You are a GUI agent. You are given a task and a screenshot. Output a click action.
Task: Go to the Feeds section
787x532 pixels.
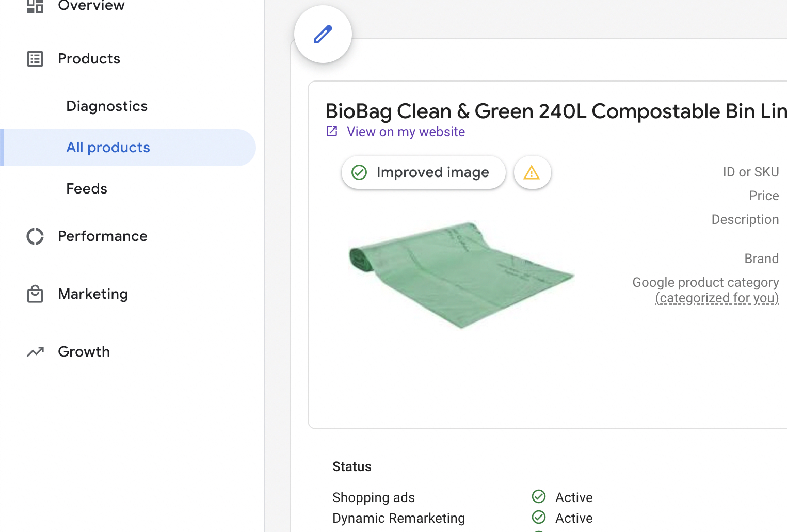87,189
